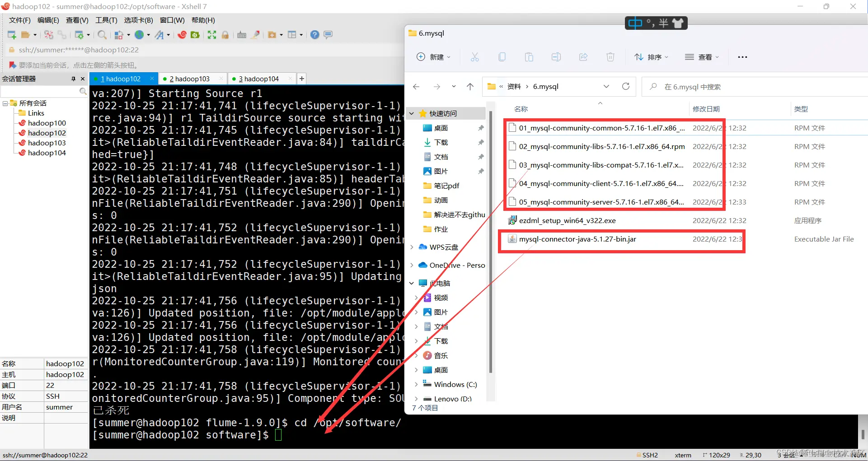Close the 1 hadoop102 tab
Image resolution: width=868 pixels, height=461 pixels.
tap(152, 79)
